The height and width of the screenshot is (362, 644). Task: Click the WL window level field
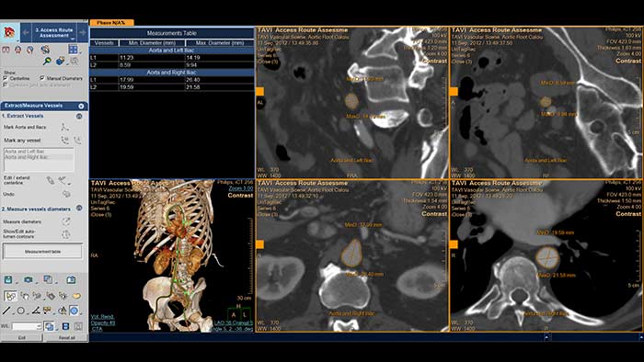[27, 326]
